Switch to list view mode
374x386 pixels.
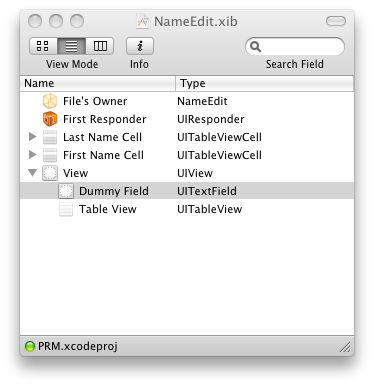[72, 46]
